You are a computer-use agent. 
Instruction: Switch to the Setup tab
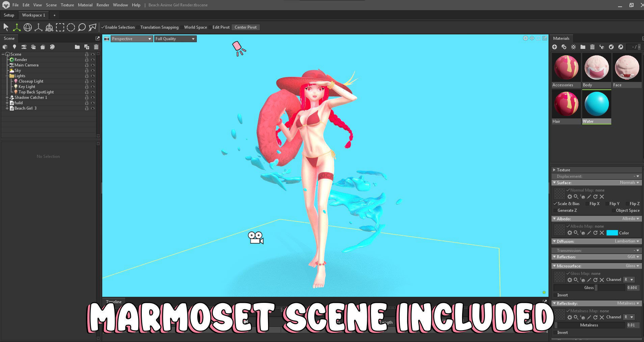pos(9,15)
